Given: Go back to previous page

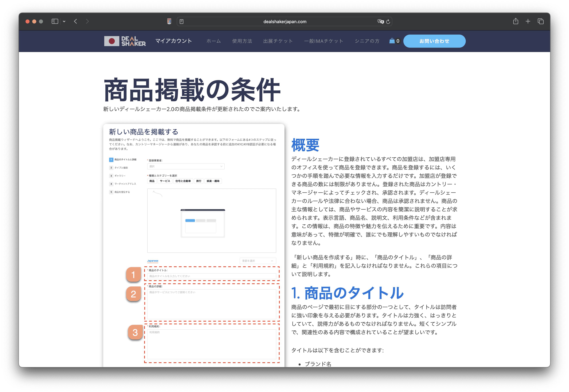Looking at the screenshot, I should pyautogui.click(x=75, y=21).
